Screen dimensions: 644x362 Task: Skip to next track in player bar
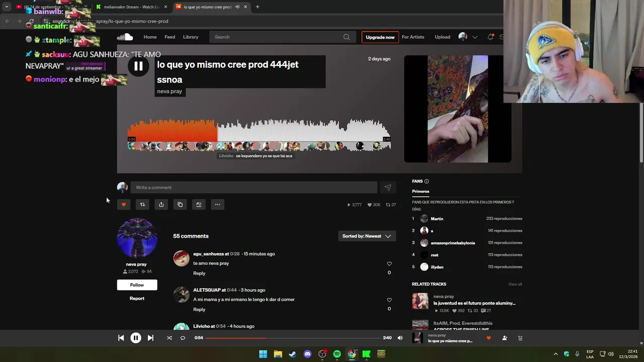(150, 338)
